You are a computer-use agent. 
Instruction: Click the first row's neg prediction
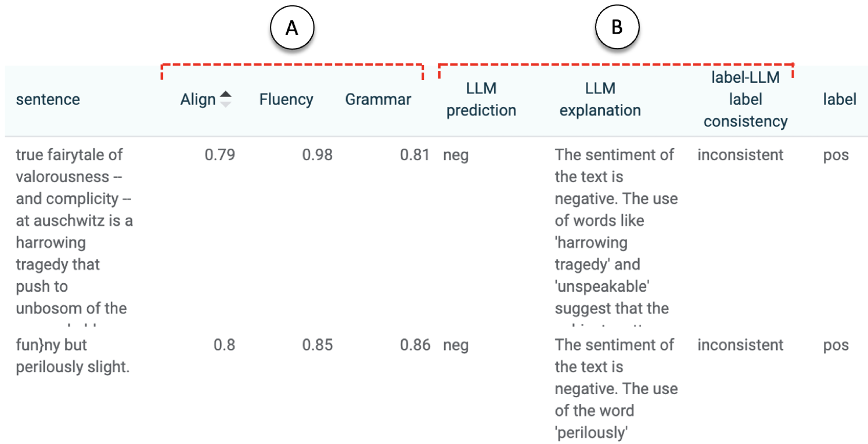[455, 155]
